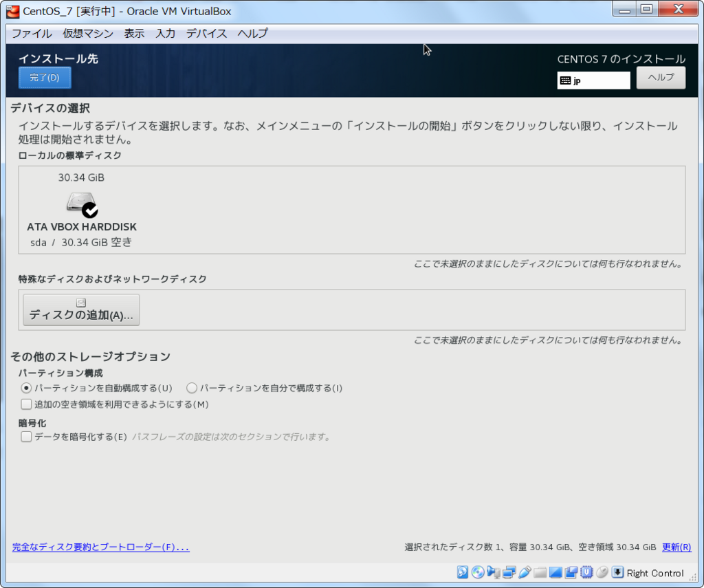Image resolution: width=704 pixels, height=588 pixels.
Task: Click the optical drive icon in VirtualBox status bar
Action: [478, 573]
